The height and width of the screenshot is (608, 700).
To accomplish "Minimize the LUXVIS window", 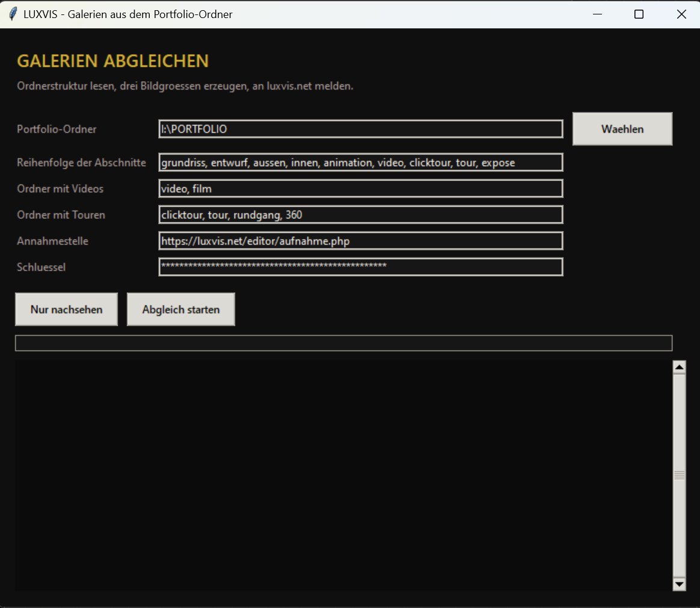I will pyautogui.click(x=597, y=14).
